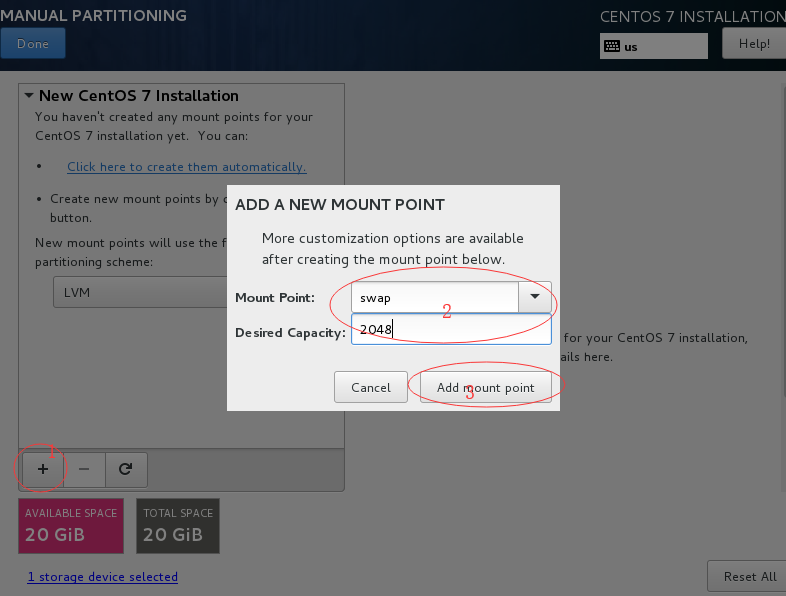Click the Add mount point button
This screenshot has height=596, width=786.
pyautogui.click(x=485, y=387)
